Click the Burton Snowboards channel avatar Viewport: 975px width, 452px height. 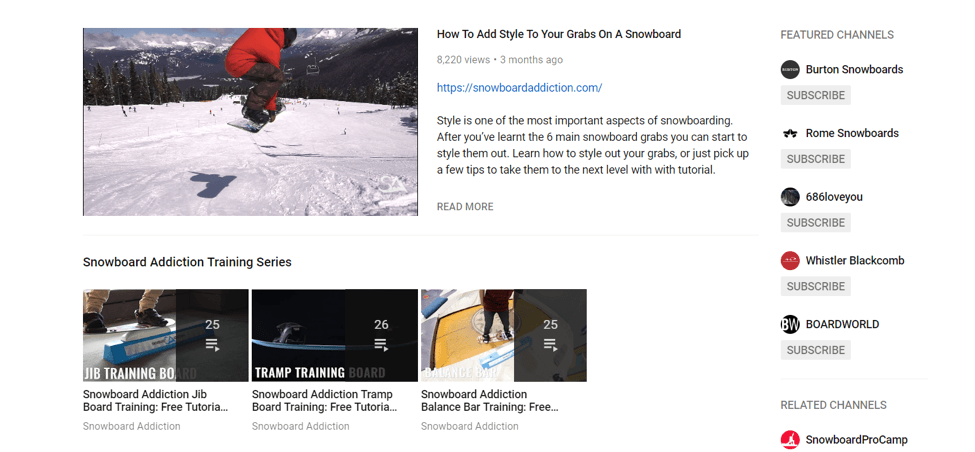(x=790, y=70)
